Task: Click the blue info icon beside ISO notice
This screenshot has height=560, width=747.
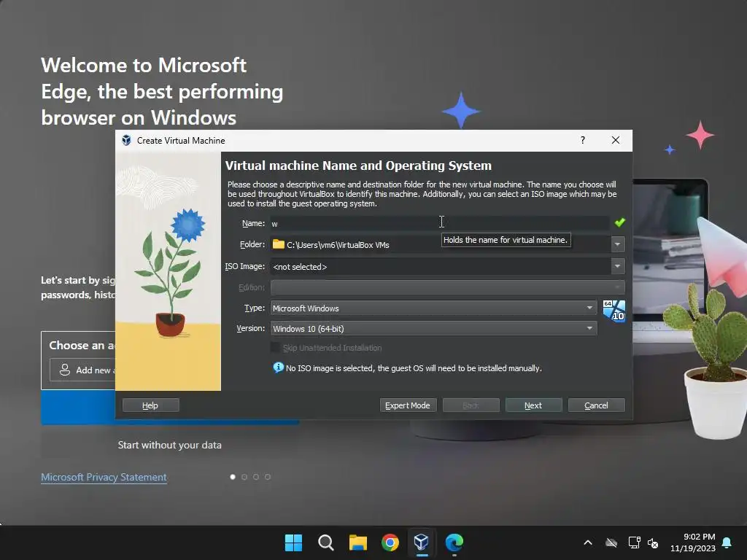Action: tap(278, 367)
